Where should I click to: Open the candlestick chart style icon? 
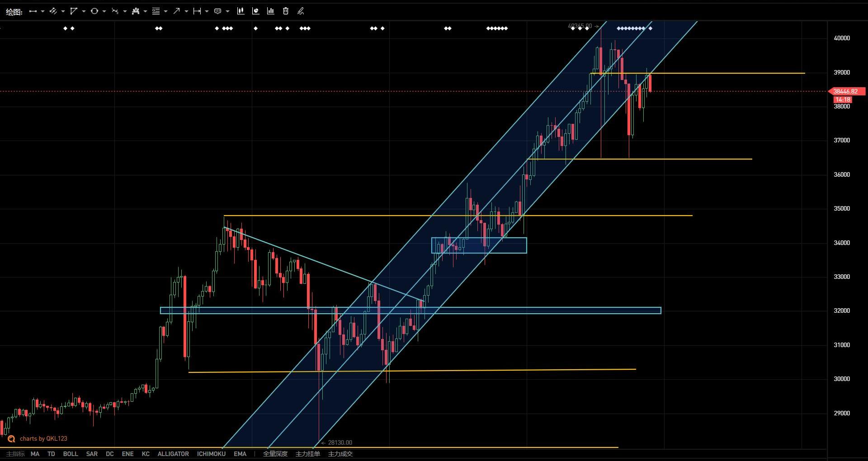(x=241, y=11)
